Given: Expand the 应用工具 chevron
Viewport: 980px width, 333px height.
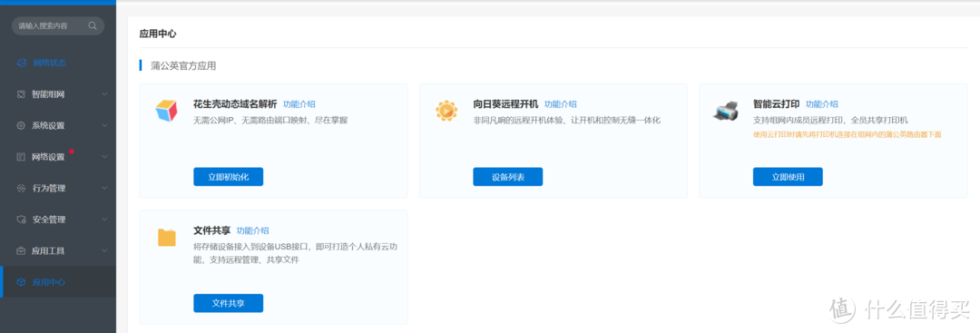Looking at the screenshot, I should (x=104, y=251).
